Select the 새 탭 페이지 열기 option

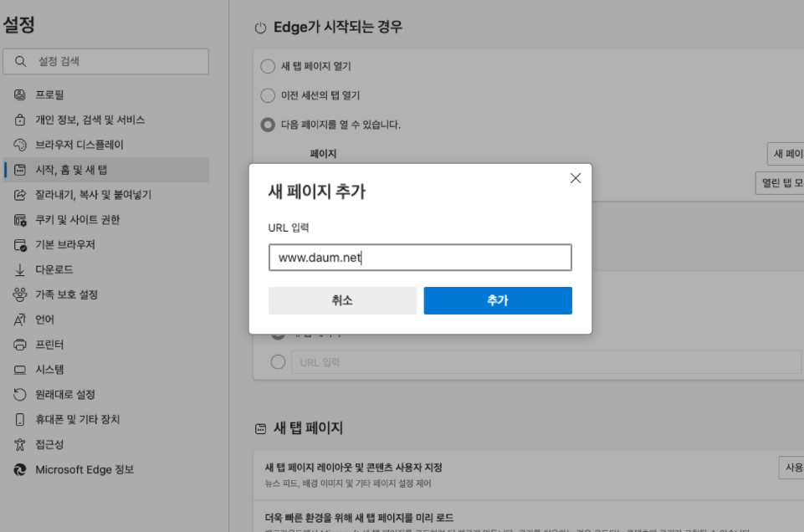point(269,66)
